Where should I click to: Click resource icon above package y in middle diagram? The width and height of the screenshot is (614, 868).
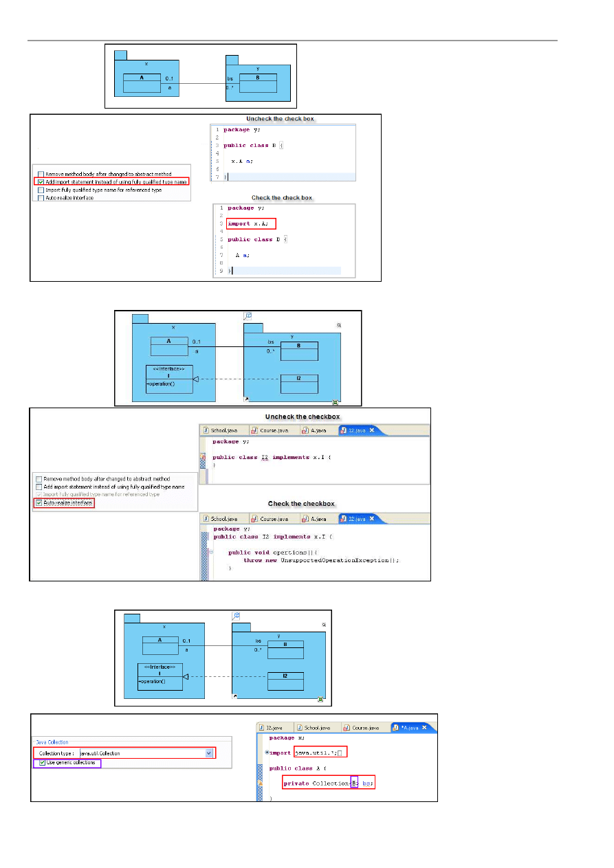click(x=248, y=315)
